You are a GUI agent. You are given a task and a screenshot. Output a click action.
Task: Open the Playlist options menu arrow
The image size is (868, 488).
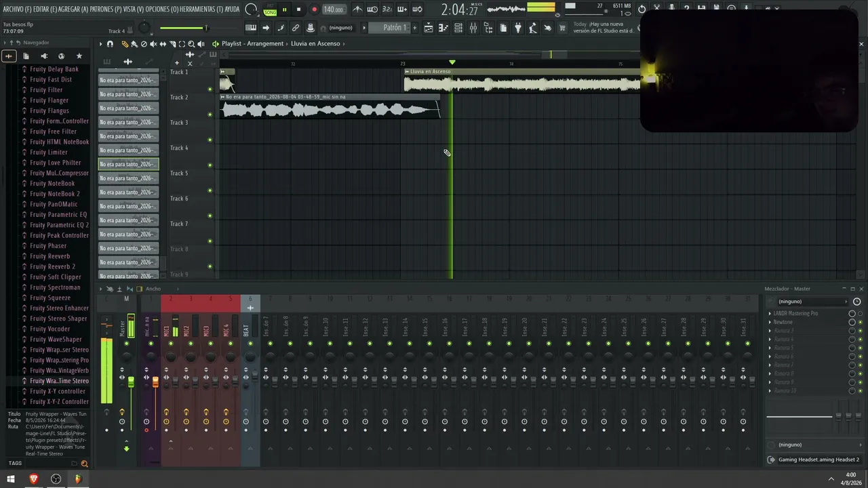100,44
